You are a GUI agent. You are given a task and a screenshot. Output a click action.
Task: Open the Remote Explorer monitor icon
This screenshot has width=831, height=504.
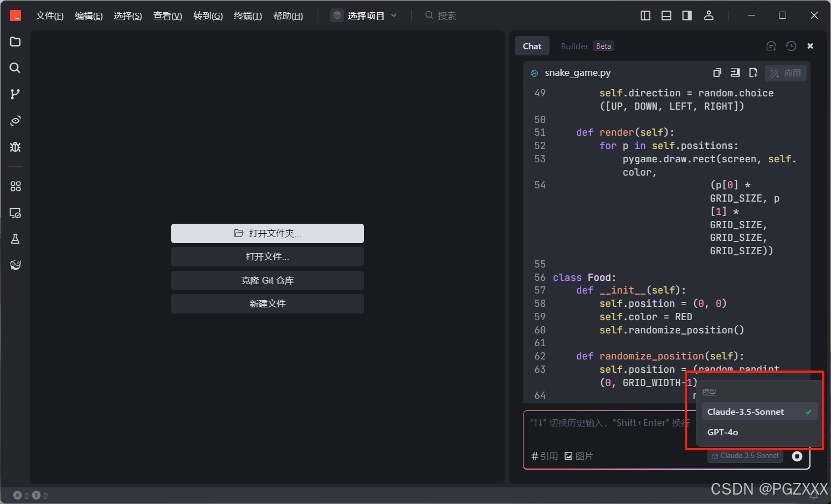pyautogui.click(x=15, y=213)
